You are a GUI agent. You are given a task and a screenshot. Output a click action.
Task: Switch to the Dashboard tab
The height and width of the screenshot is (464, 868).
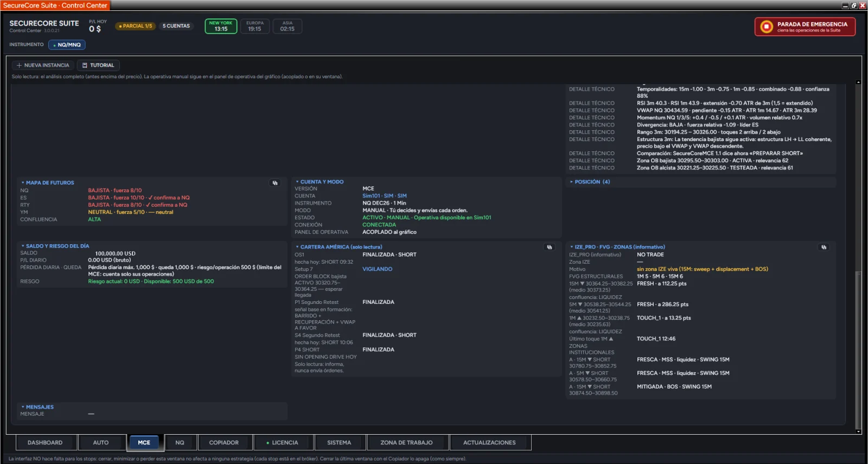click(45, 443)
